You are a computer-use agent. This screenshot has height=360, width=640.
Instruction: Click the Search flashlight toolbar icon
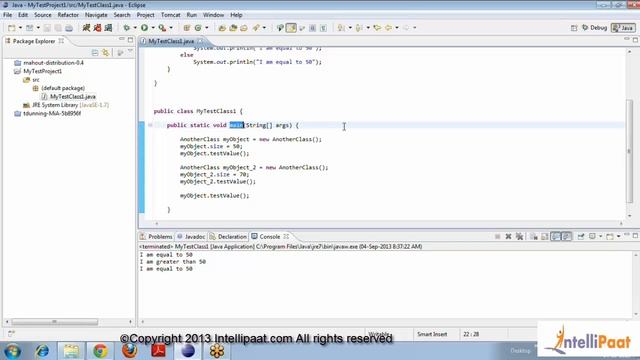point(256,28)
